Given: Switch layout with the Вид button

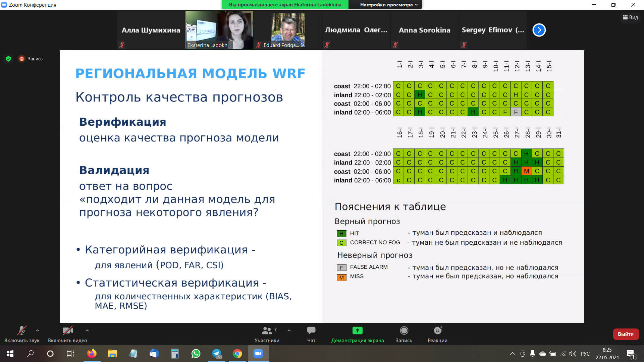Looking at the screenshot, I should pyautogui.click(x=631, y=17).
